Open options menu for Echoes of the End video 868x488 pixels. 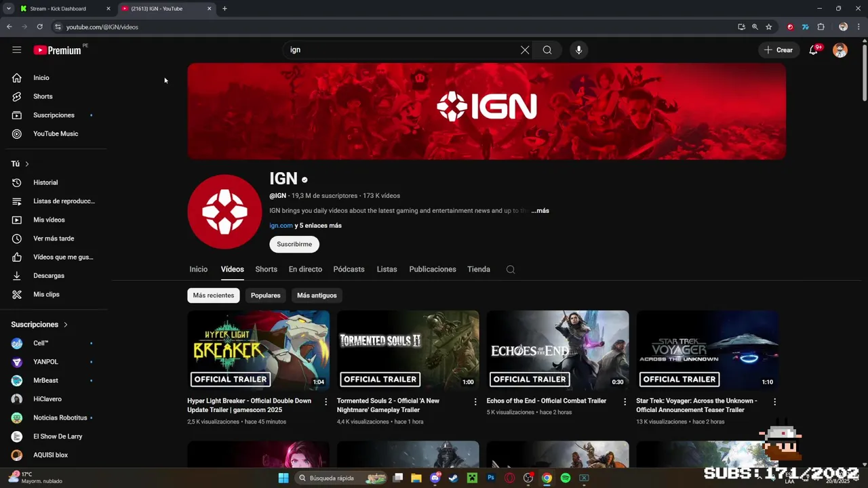coord(625,402)
